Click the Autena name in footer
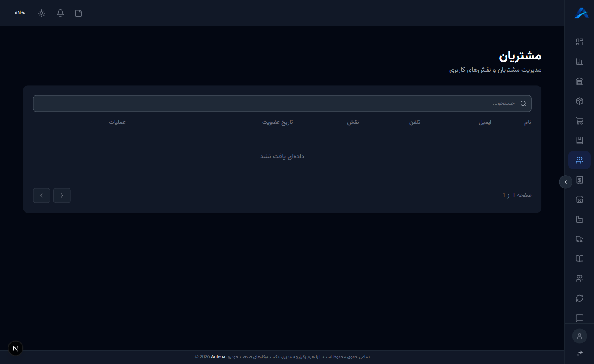Screen dimensions: 594x364 [x=218, y=357]
